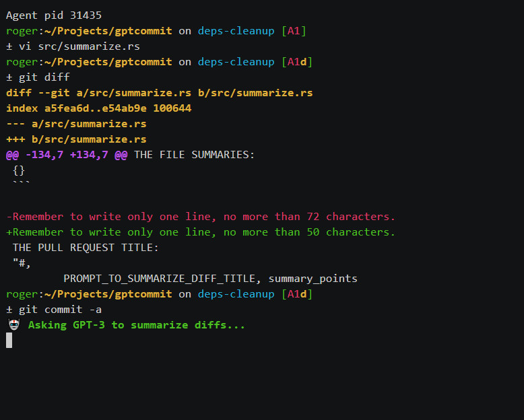Viewport: 524px width, 420px height.
Task: Click 'index a5fea6d..e54ab9e 100644' line
Action: coord(99,108)
